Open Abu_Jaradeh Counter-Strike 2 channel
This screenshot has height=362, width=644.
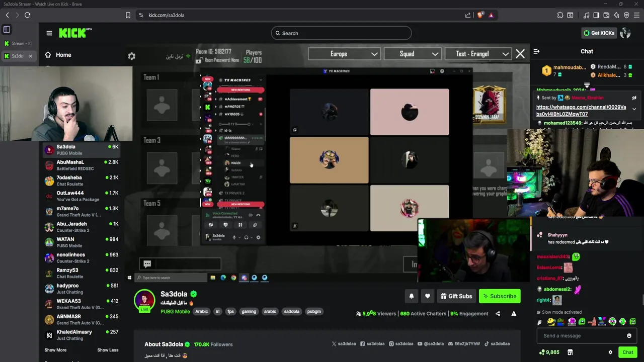(82, 227)
